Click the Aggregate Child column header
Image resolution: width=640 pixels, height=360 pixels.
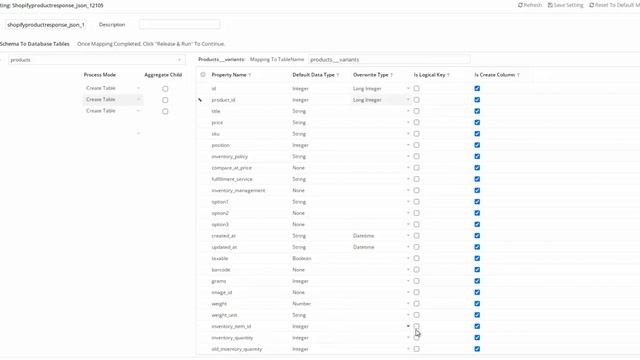pyautogui.click(x=163, y=75)
